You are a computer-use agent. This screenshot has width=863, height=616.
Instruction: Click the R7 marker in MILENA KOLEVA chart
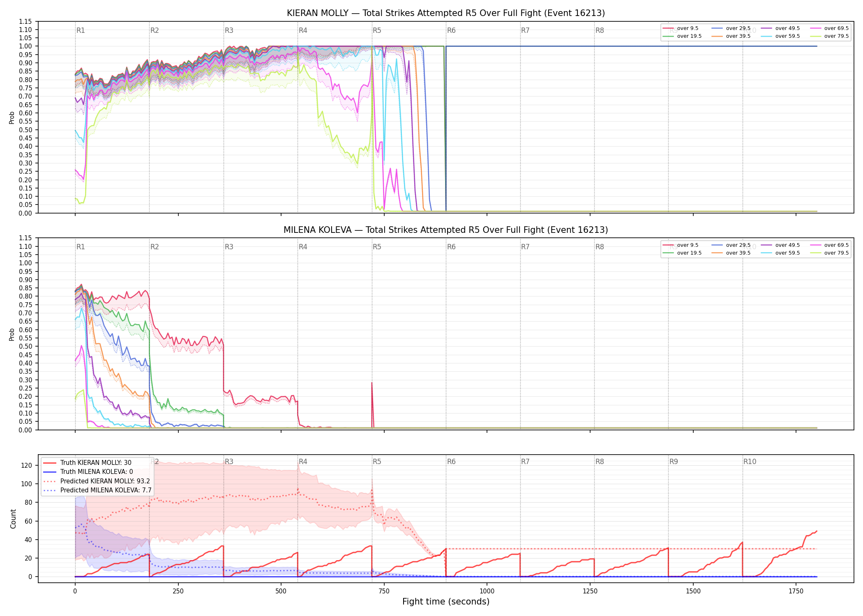525,247
